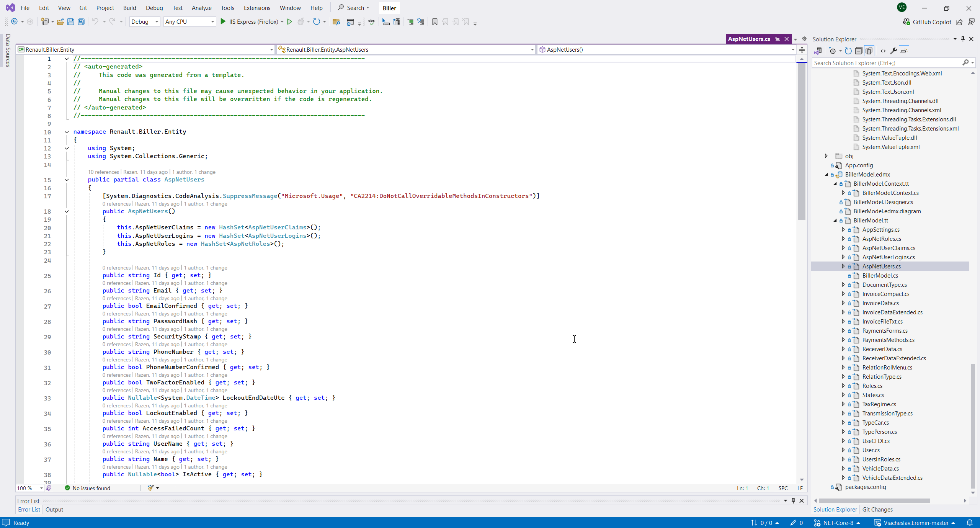Click the Output tab at the bottom
Screen dimensions: 980x528
54,509
